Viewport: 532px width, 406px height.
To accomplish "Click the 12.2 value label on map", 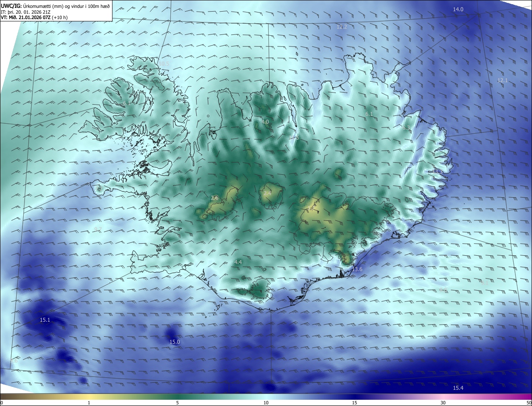I will click(x=342, y=27).
